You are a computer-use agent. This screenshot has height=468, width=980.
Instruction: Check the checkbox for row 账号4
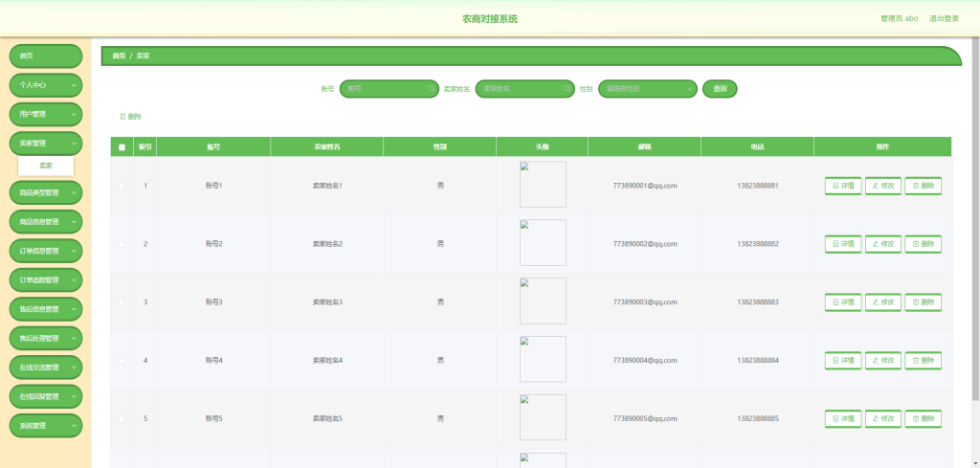pyautogui.click(x=122, y=361)
